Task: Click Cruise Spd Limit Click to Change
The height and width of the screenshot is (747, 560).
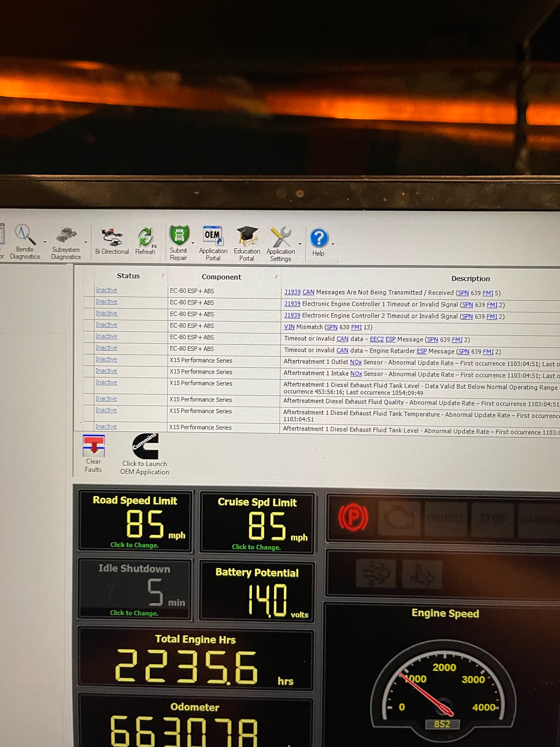Action: pyautogui.click(x=256, y=547)
